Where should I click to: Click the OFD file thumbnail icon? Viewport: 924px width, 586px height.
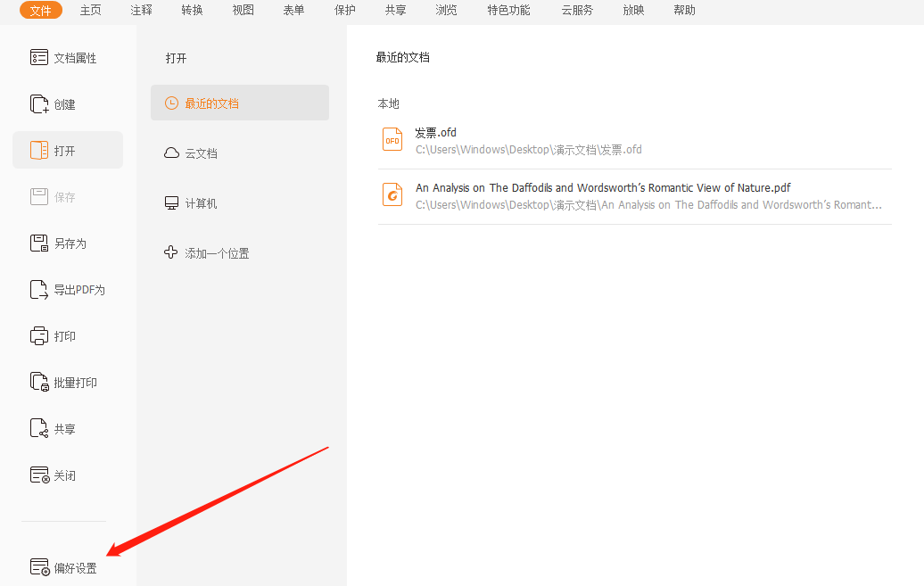pos(392,139)
